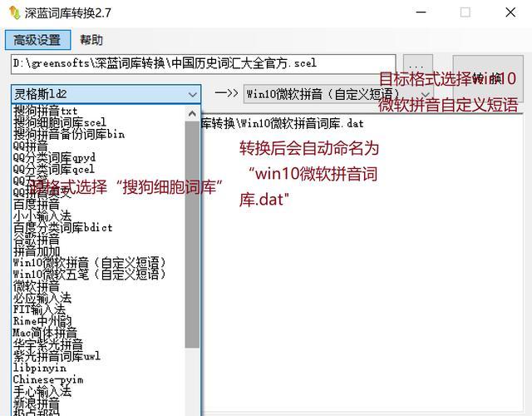The width and height of the screenshot is (532, 416).
Task: Select 搜狗拼音txt from the list
Action: point(45,111)
